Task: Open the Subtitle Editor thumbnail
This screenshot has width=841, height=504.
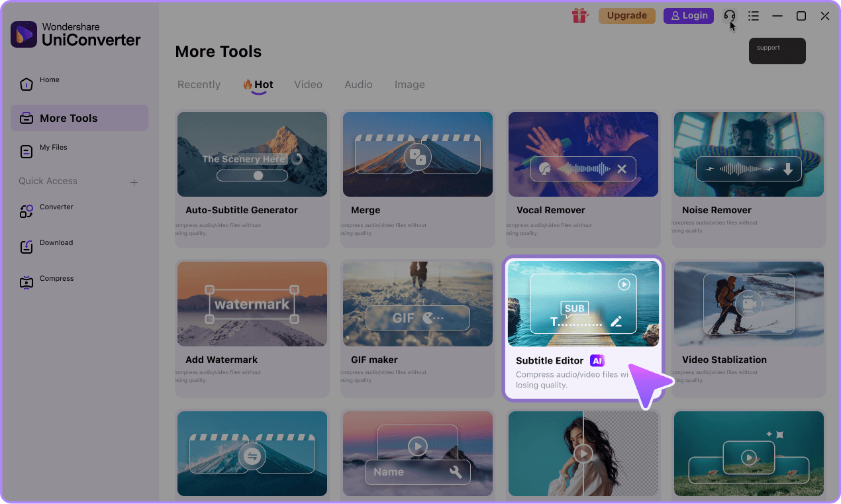Action: click(583, 303)
